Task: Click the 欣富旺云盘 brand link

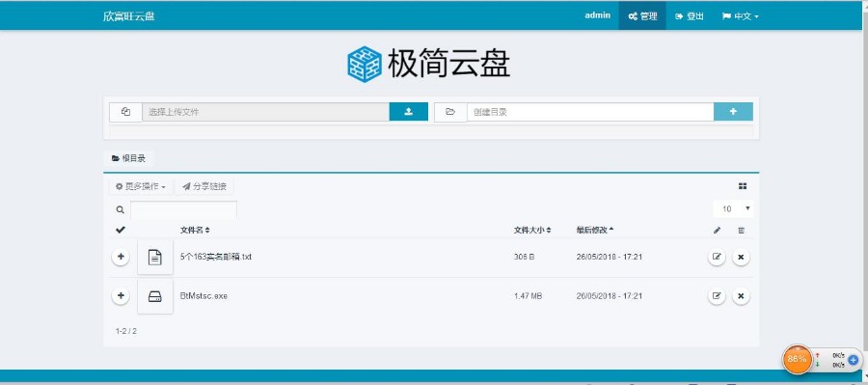Action: tap(129, 16)
